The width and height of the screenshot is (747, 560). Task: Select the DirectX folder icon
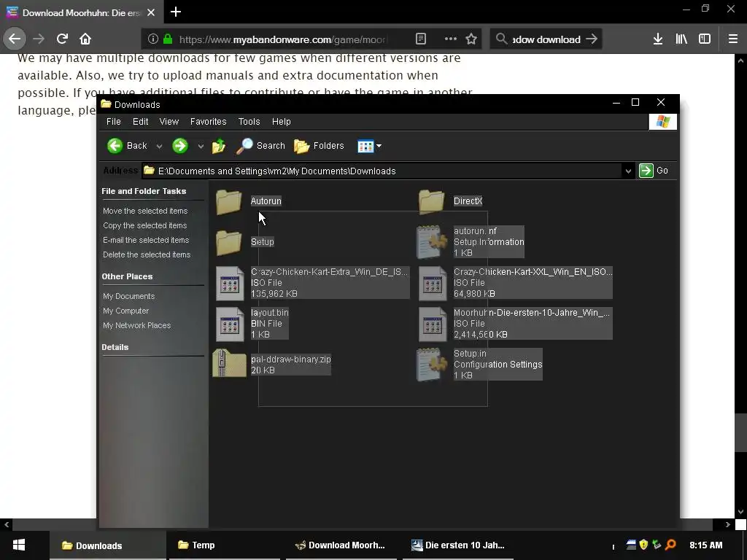[x=432, y=201]
